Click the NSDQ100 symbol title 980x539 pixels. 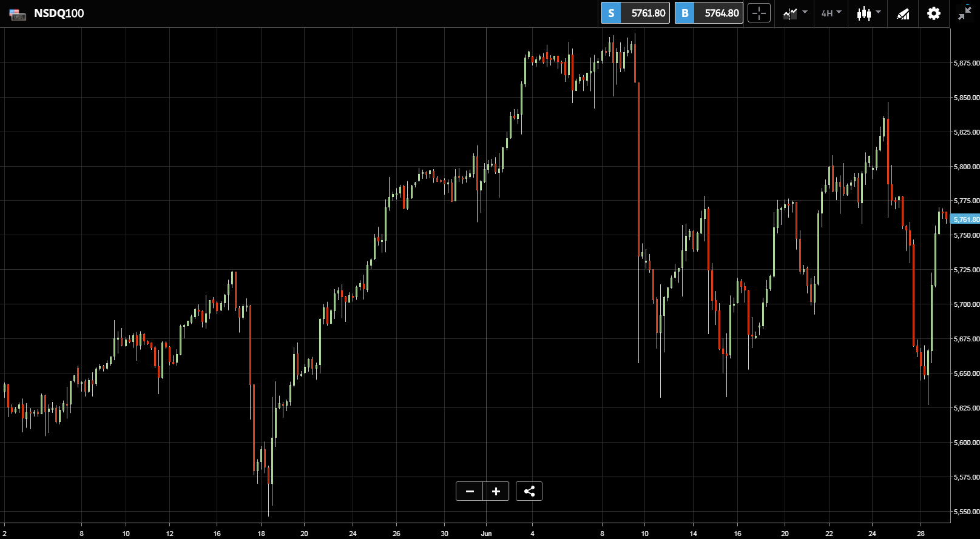[59, 13]
